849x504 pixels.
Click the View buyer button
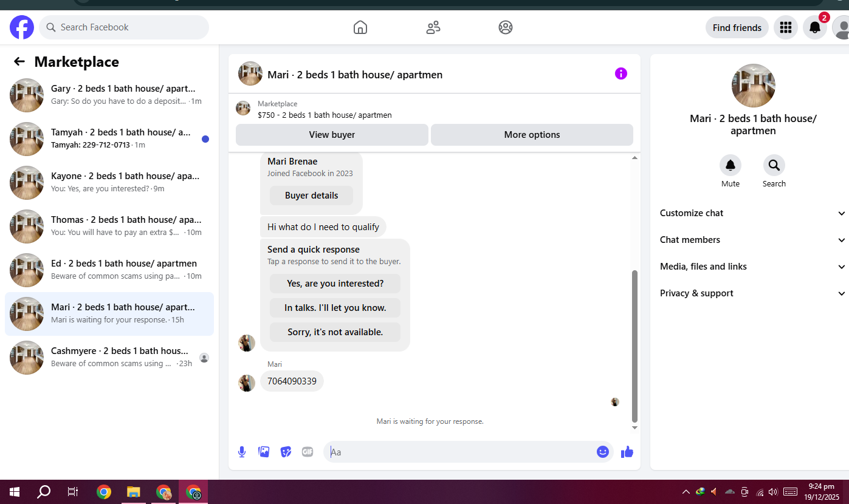point(332,135)
